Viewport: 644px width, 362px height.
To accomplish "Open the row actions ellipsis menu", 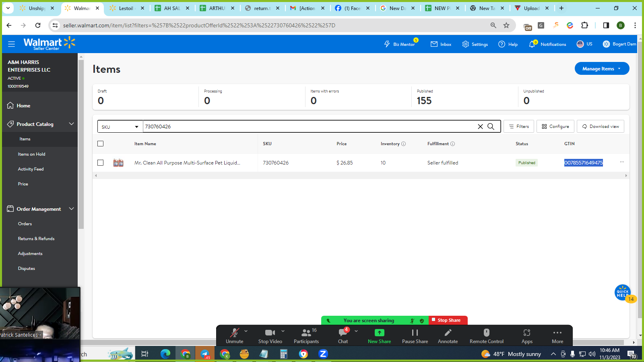I will click(x=622, y=162).
